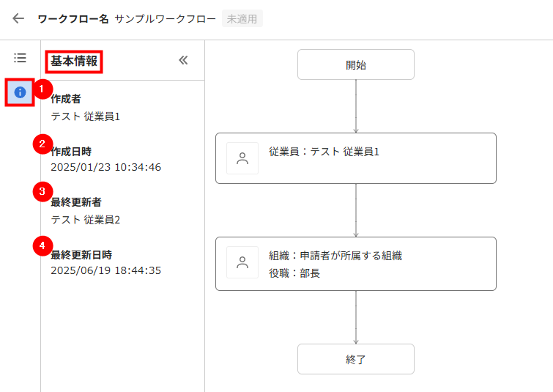Select the 開始 node
Screen dimensions: 553x392
356,64
